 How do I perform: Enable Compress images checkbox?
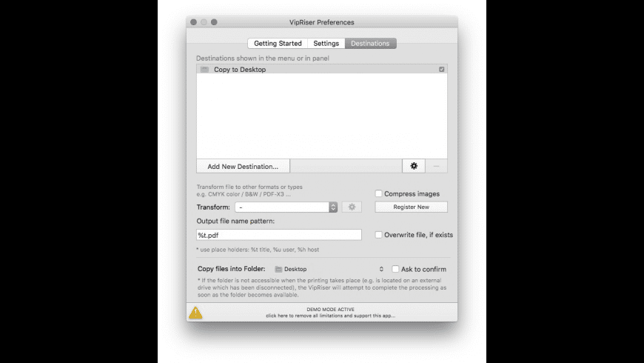coord(379,193)
